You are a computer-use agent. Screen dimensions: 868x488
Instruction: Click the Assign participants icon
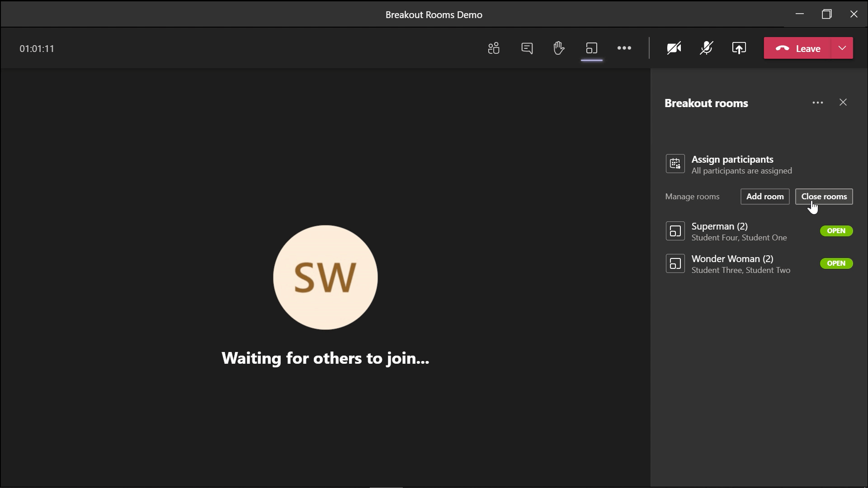click(x=675, y=164)
